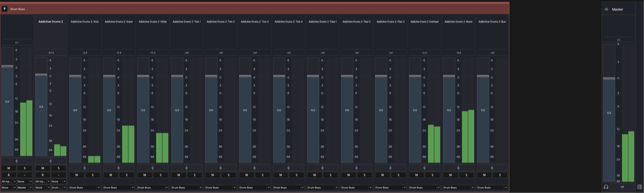The width and height of the screenshot is (644, 193).
Task: Mute the Addictive Drums 2: HiHat channel
Action: 144,175
